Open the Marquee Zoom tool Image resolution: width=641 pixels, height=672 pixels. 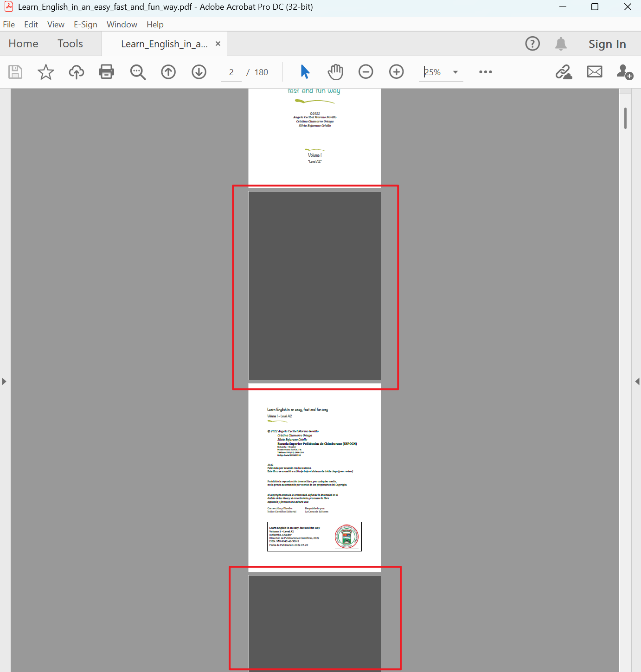click(138, 72)
